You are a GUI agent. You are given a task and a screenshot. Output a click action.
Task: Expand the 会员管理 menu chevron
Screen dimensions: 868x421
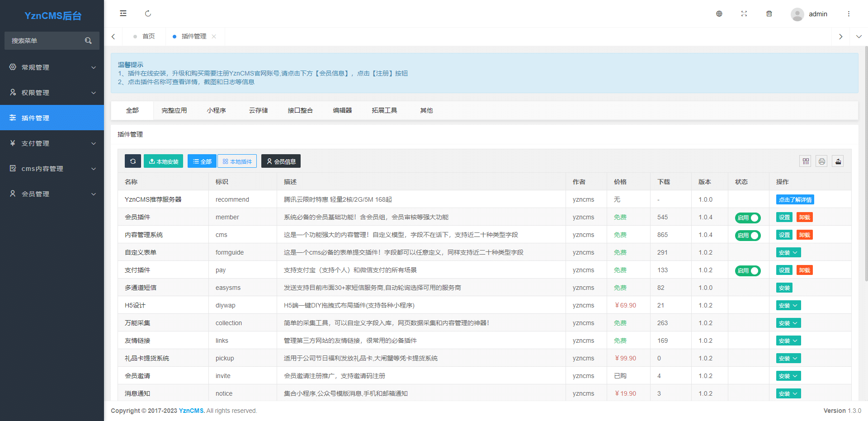click(94, 194)
